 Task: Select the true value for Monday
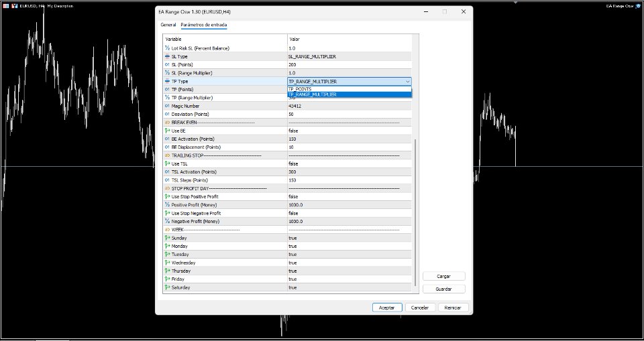click(292, 247)
